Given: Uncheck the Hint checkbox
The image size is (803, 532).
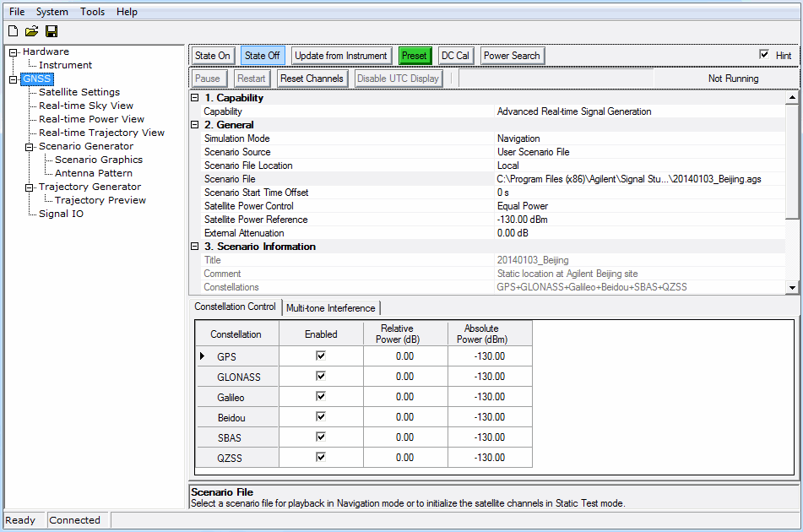Looking at the screenshot, I should pos(764,55).
